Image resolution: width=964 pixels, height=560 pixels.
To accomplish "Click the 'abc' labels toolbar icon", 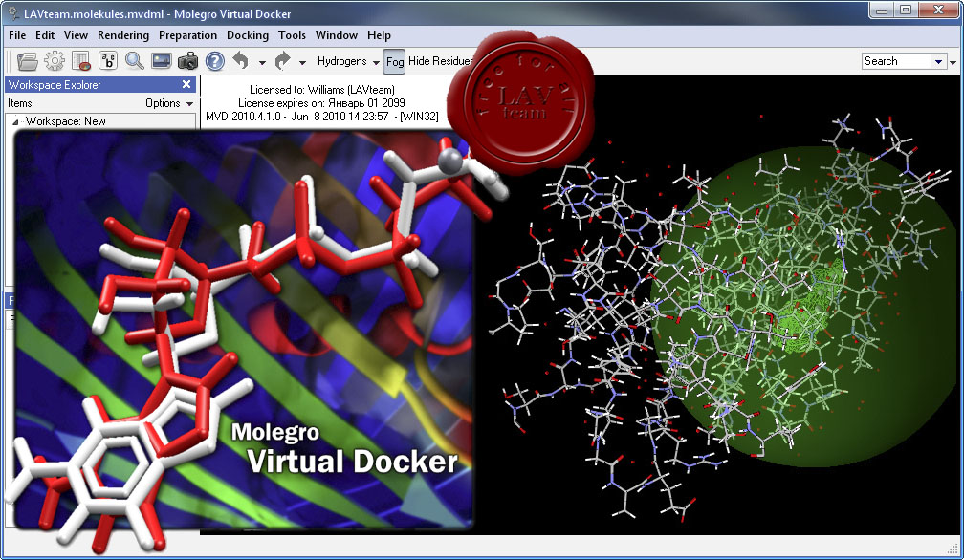I will pos(108,61).
